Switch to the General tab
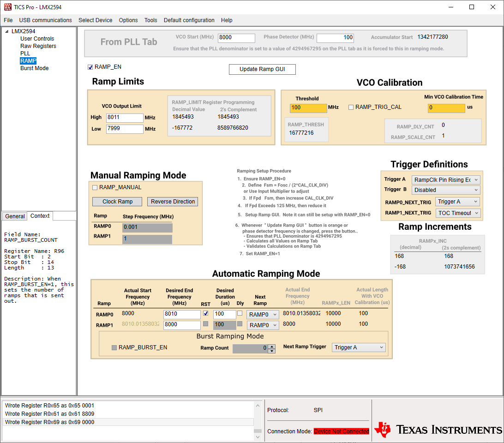504x443 pixels. point(15,216)
